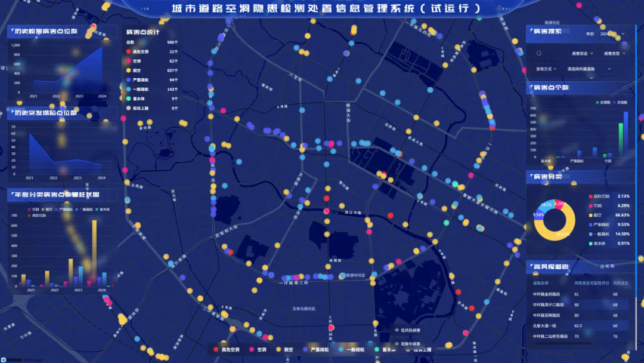
Task: Click the 严重疏松 legend in the yearly bar chart
Action: pyautogui.click(x=64, y=210)
